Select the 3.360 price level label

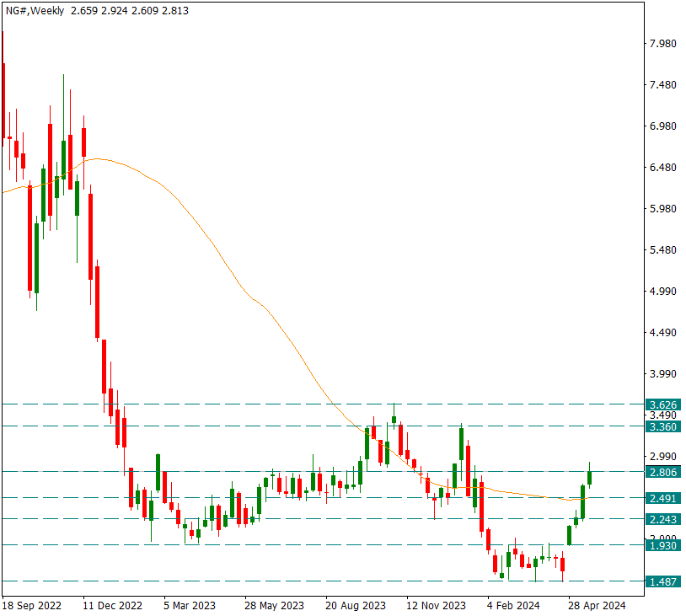pos(663,426)
